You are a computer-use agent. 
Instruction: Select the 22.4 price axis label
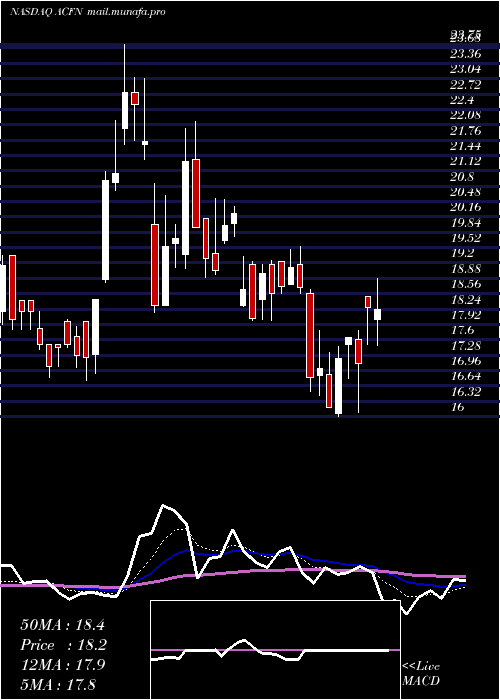(462, 100)
